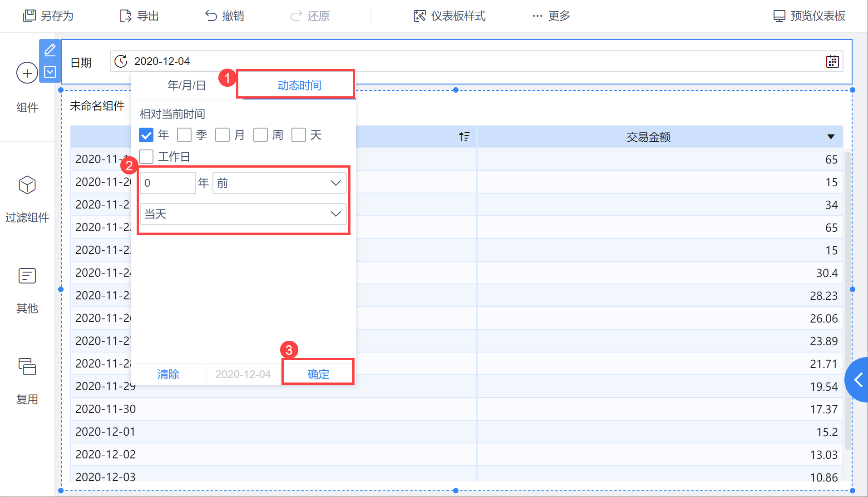Click the 组件 sidebar label
868x497 pixels.
[x=27, y=108]
